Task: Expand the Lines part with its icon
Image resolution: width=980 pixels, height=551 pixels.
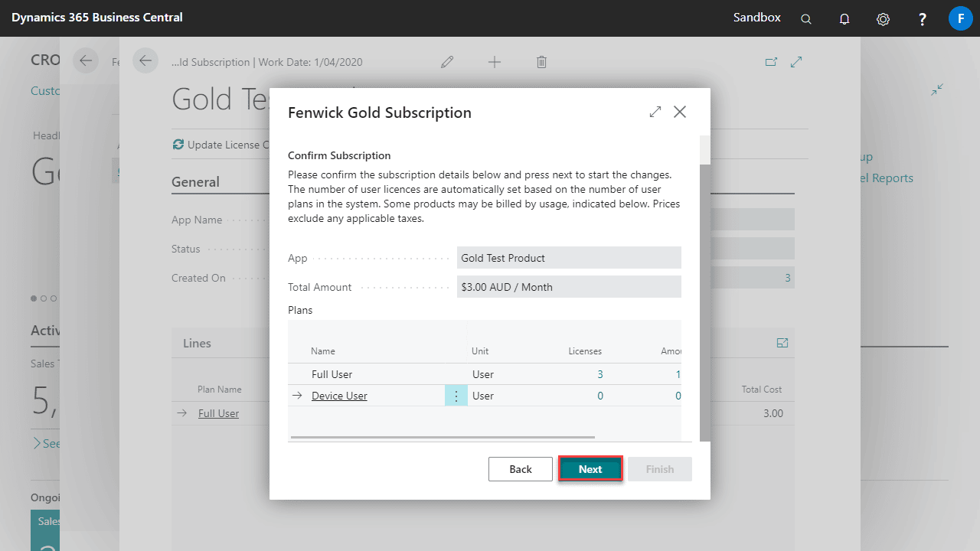Action: [782, 344]
